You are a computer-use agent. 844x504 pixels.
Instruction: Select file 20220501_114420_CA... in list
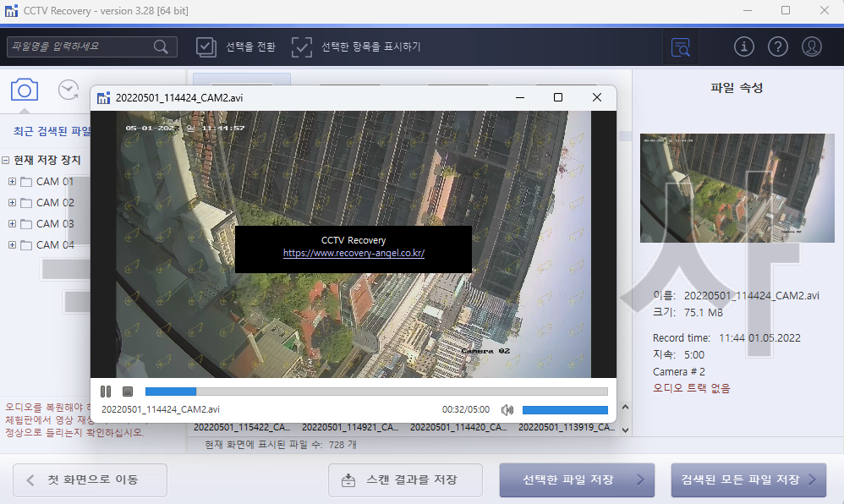[x=458, y=428]
